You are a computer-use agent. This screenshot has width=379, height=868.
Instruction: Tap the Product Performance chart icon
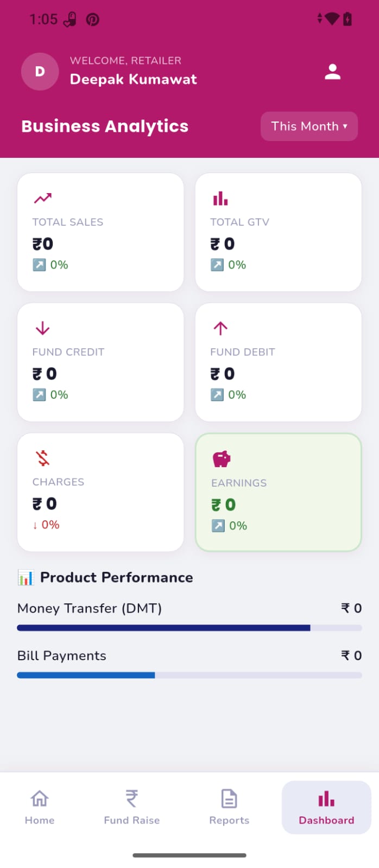tap(26, 577)
